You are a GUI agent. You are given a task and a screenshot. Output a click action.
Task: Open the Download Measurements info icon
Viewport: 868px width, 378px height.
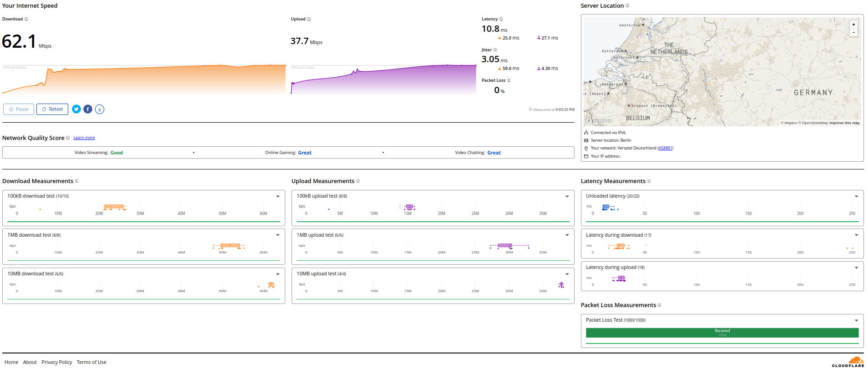click(76, 181)
